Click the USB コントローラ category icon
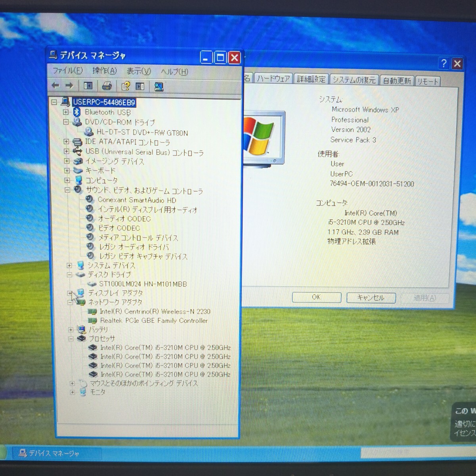Screen dimensions: 476x476 point(78,151)
